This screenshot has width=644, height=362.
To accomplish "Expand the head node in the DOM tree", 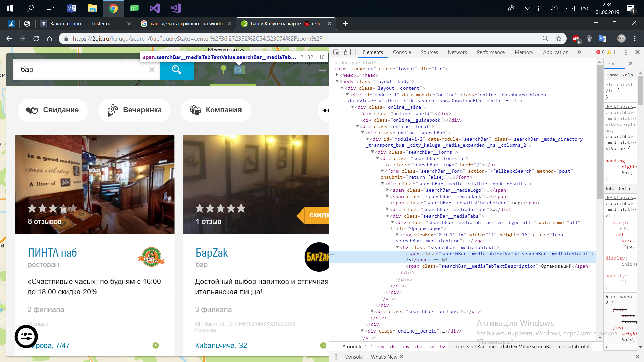I will click(x=337, y=75).
